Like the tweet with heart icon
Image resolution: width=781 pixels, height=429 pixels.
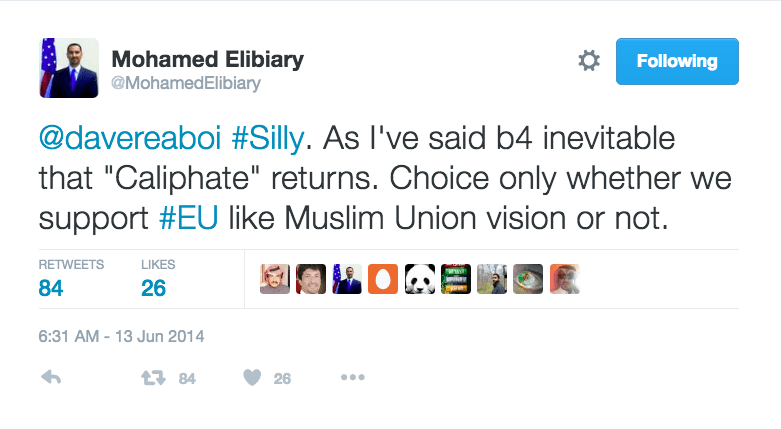pyautogui.click(x=252, y=378)
